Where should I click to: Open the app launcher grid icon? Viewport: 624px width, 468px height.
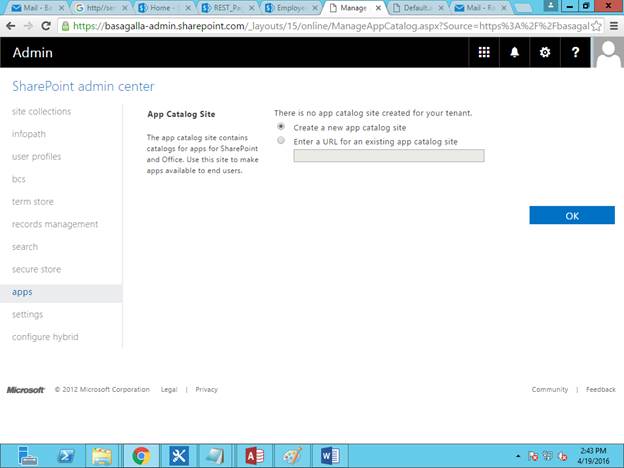[484, 52]
